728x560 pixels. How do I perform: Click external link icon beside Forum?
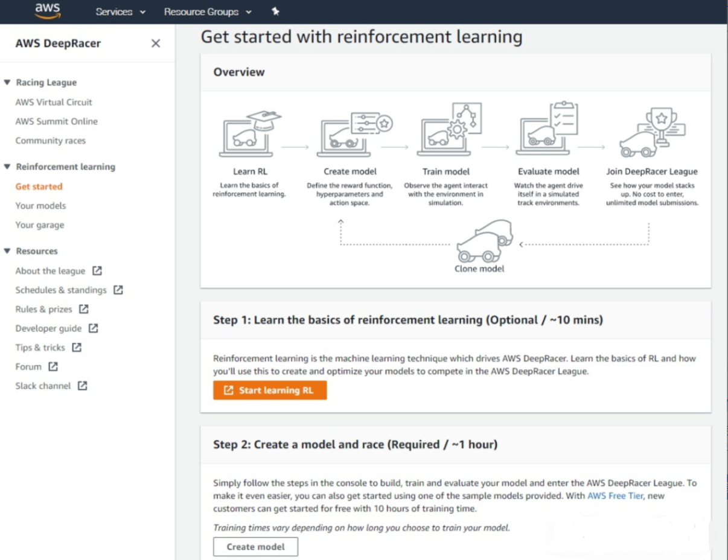53,366
